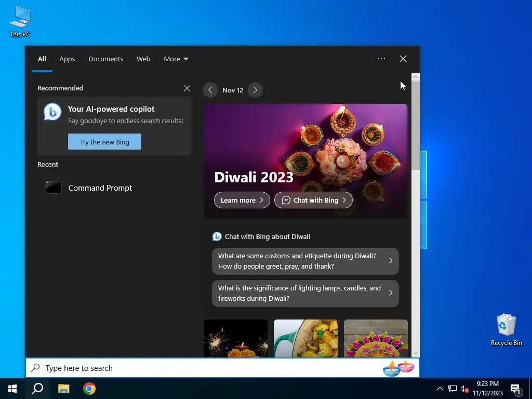532x399 pixels.
Task: Open the Diwali customs and etiquette question
Action: tap(305, 261)
